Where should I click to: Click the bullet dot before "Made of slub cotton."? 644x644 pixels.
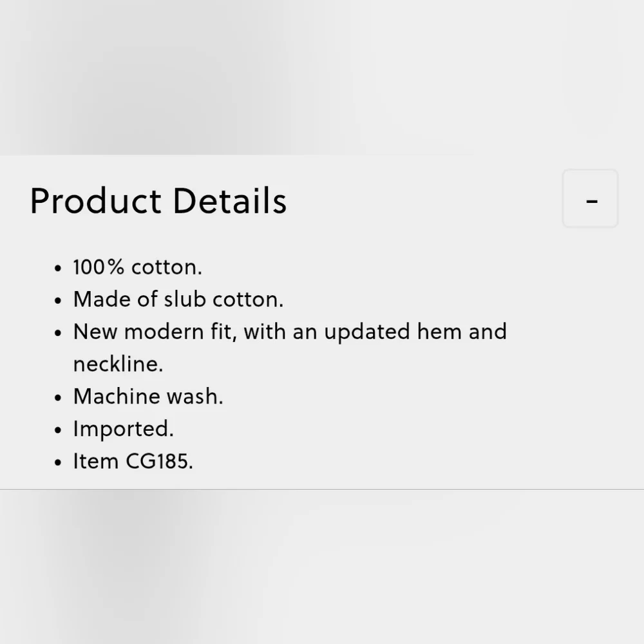57,301
